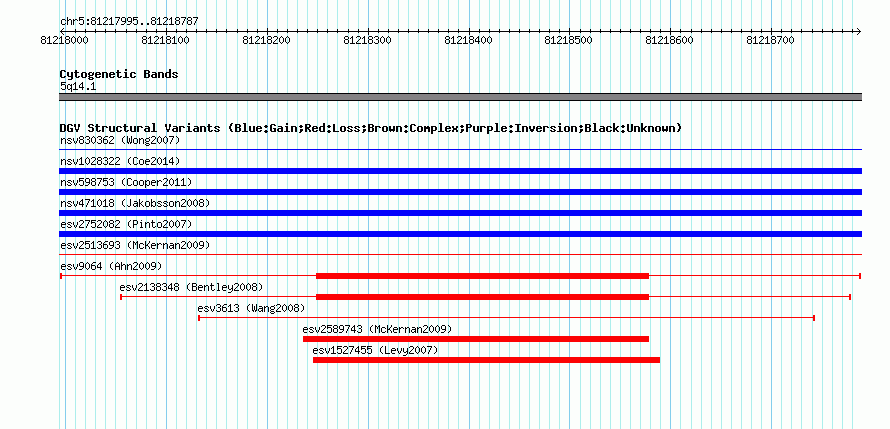Viewport: 890px width, 429px height.
Task: Click the 81218600 ruler coordinate
Action: [670, 40]
